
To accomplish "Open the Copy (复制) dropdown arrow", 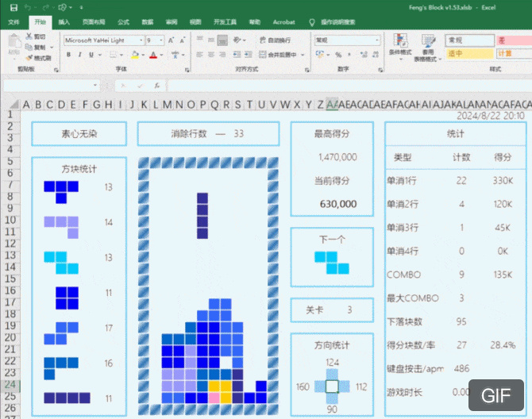I will (x=52, y=47).
